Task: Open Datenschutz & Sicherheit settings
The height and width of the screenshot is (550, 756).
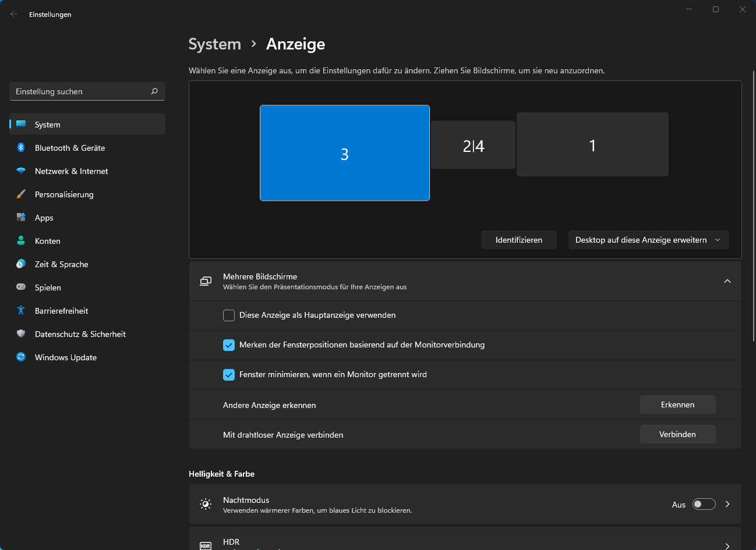Action: [87, 333]
